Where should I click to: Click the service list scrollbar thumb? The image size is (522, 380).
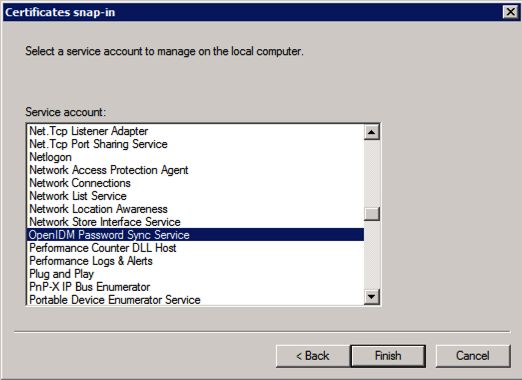tap(372, 214)
